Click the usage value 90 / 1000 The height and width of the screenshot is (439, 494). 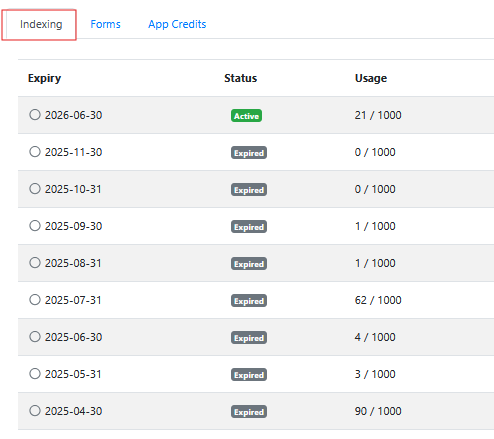378,411
